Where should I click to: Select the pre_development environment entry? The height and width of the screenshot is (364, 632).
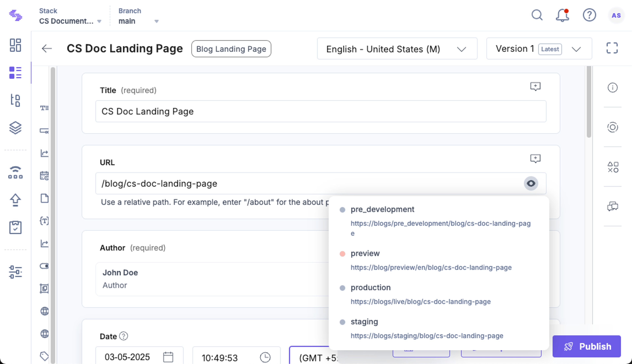(382, 209)
